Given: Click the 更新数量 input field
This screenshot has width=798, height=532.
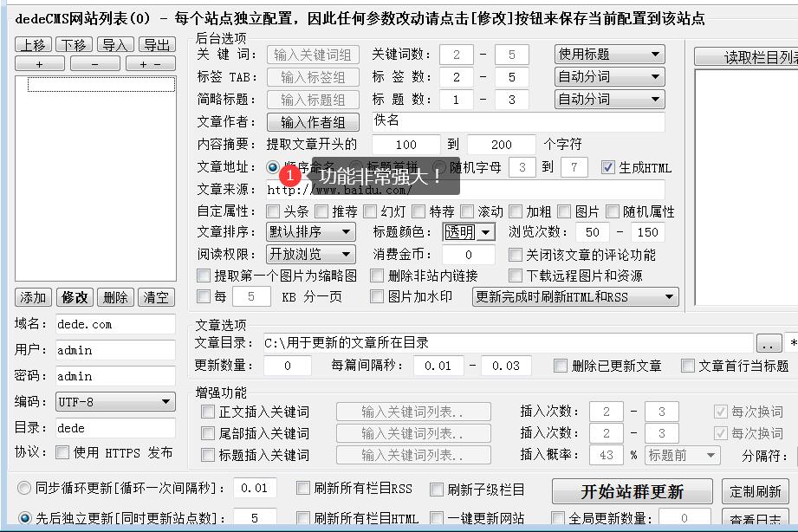Looking at the screenshot, I should click(288, 366).
